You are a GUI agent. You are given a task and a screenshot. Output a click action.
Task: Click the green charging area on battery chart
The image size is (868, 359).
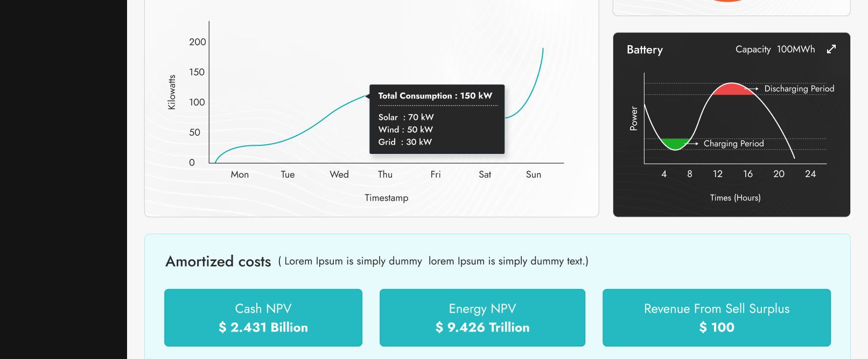tap(675, 143)
